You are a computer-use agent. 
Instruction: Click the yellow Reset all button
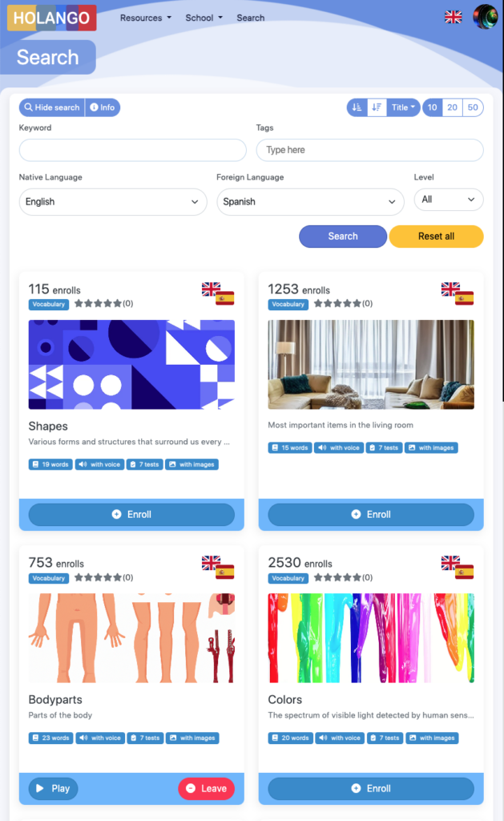(436, 237)
